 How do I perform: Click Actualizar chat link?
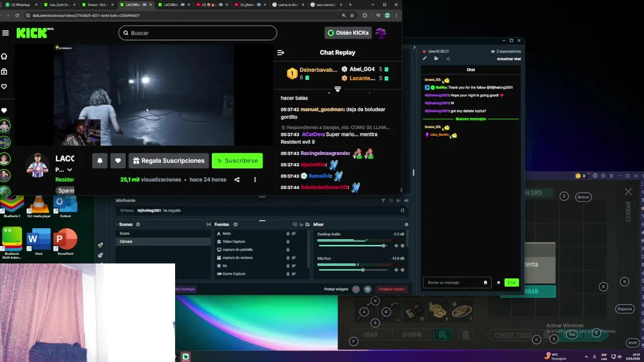[509, 59]
